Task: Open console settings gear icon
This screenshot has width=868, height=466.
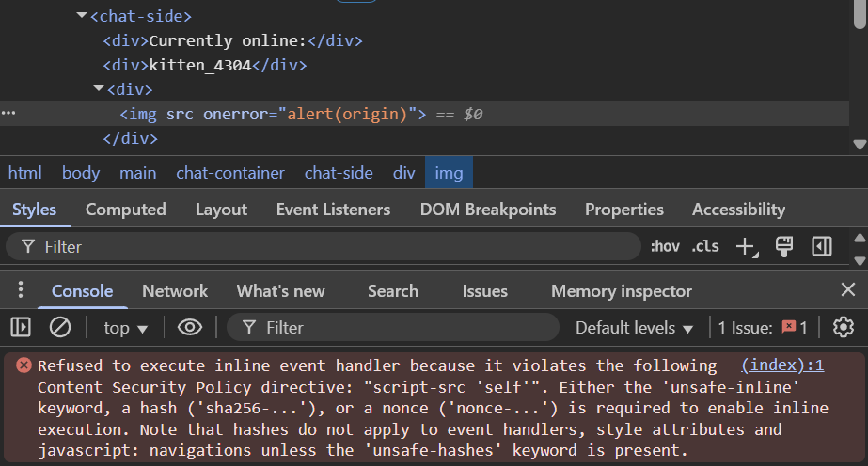Action: pos(844,328)
